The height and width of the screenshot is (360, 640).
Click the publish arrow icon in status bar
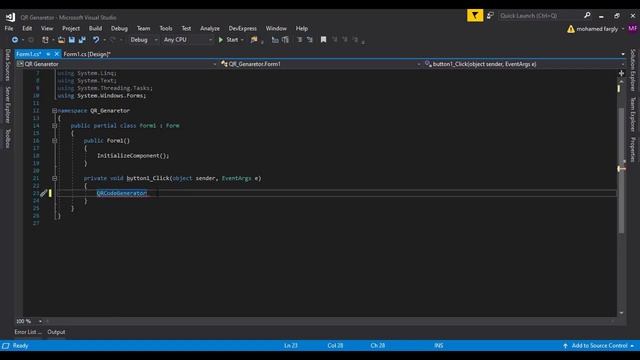pos(565,346)
